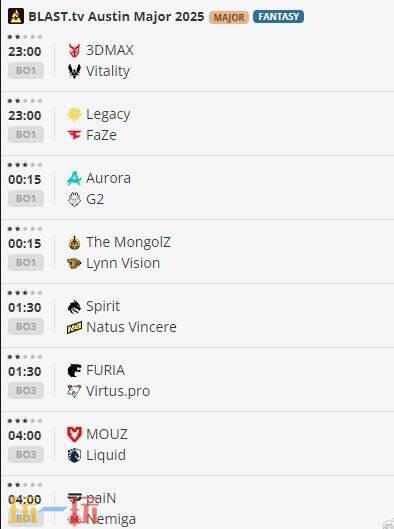Open the FURIA vs Virtus.pro match at 01:30
The image size is (394, 529).
[197, 380]
